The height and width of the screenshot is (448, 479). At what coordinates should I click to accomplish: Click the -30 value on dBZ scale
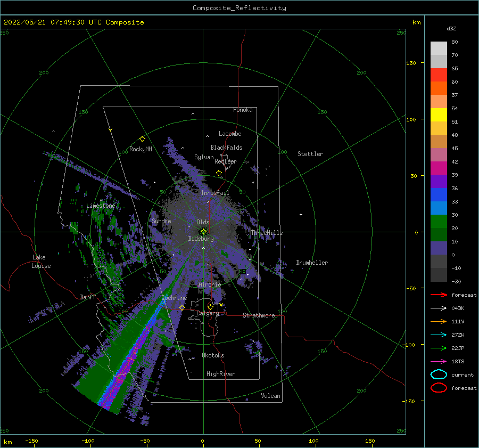456,282
